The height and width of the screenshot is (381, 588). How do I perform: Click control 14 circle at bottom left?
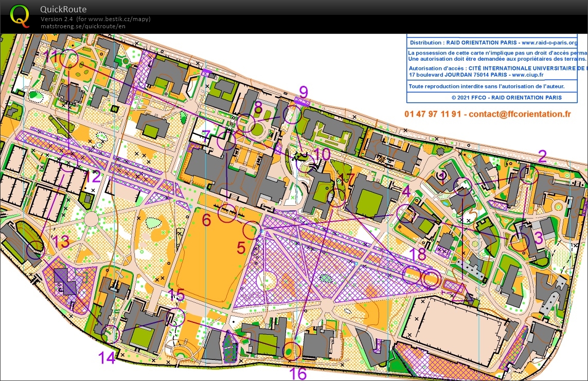(x=110, y=334)
